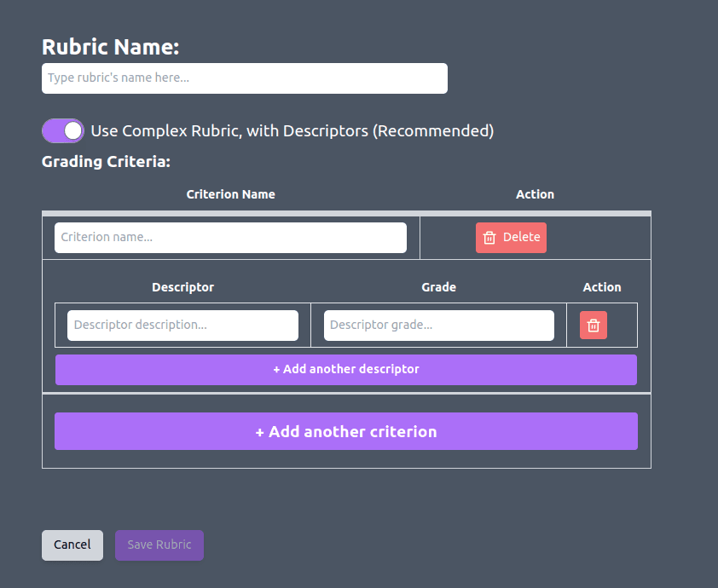Select the 'Grade' column header
718x588 pixels.
tap(438, 287)
